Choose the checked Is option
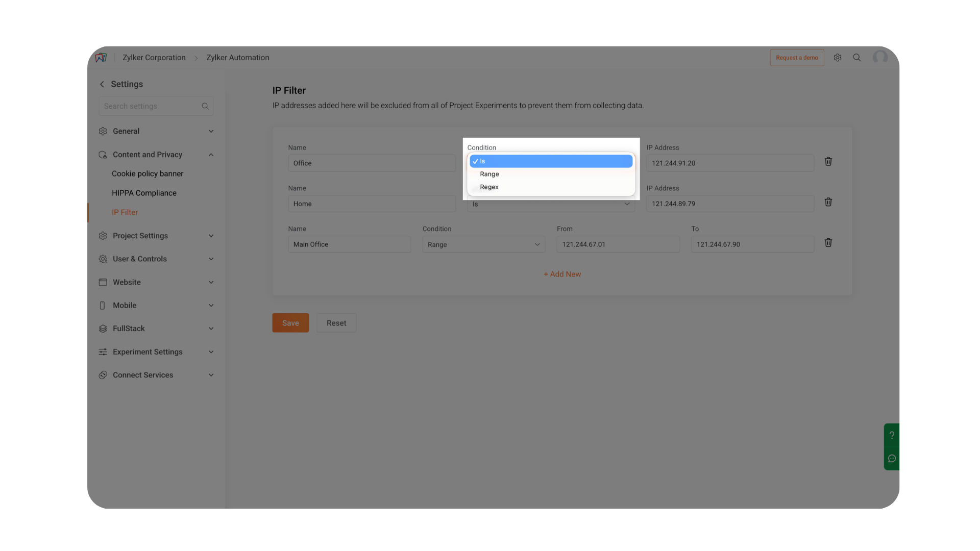This screenshot has width=980, height=551. 551,161
